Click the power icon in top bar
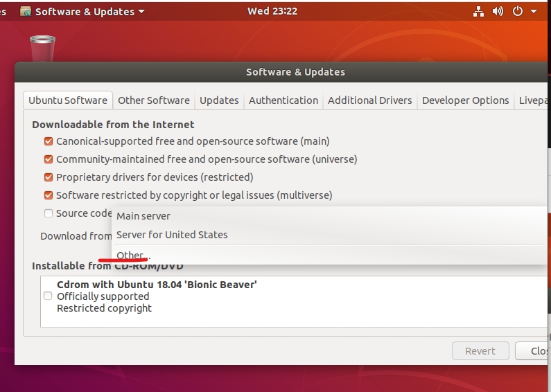This screenshot has height=392, width=551. click(517, 11)
